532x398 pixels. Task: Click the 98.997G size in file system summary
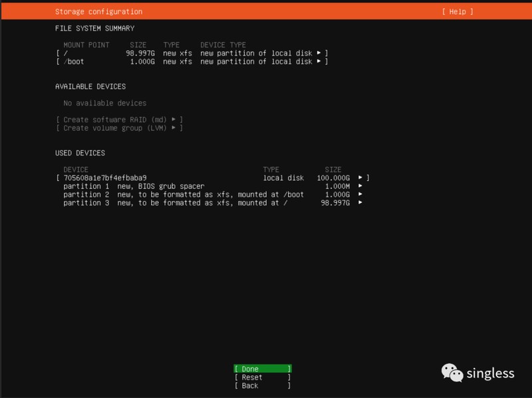[140, 53]
